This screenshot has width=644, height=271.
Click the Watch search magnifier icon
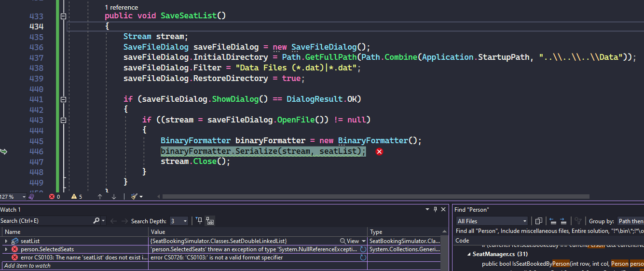click(96, 221)
